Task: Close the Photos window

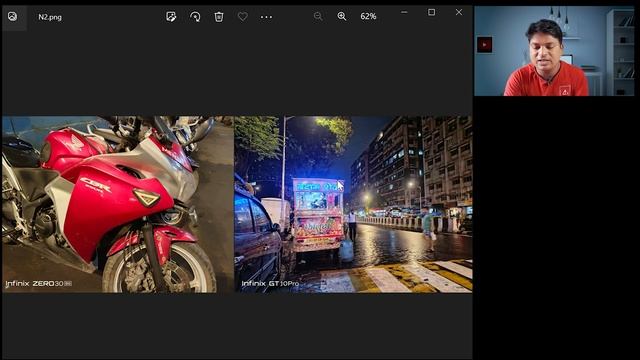Action: click(459, 12)
